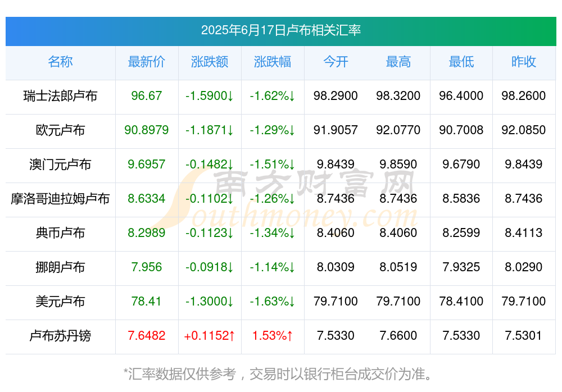Viewport: 562px width, 392px height.
Task: Click change amount -1.3000↓
Action: (x=210, y=301)
